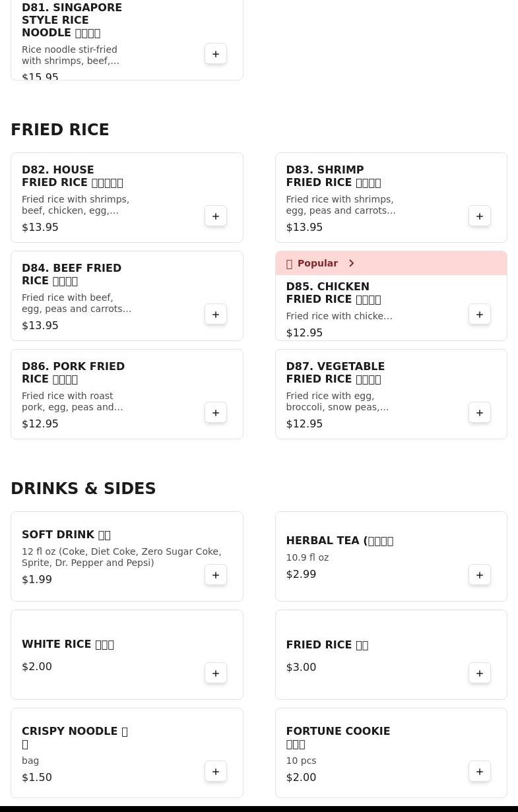Add D81 Singapore Style Rice Noodle
The image size is (518, 812).
216,54
